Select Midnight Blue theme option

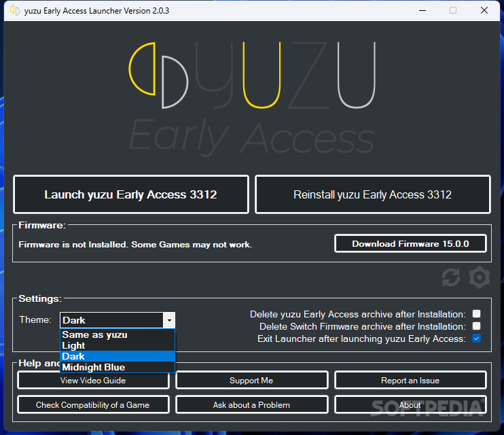click(x=118, y=367)
